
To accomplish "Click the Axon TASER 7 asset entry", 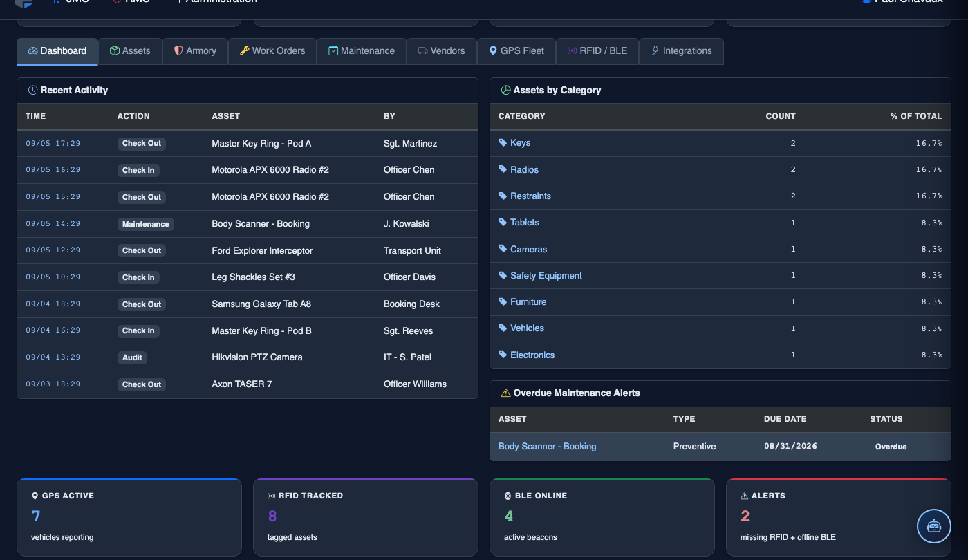I will [x=242, y=384].
